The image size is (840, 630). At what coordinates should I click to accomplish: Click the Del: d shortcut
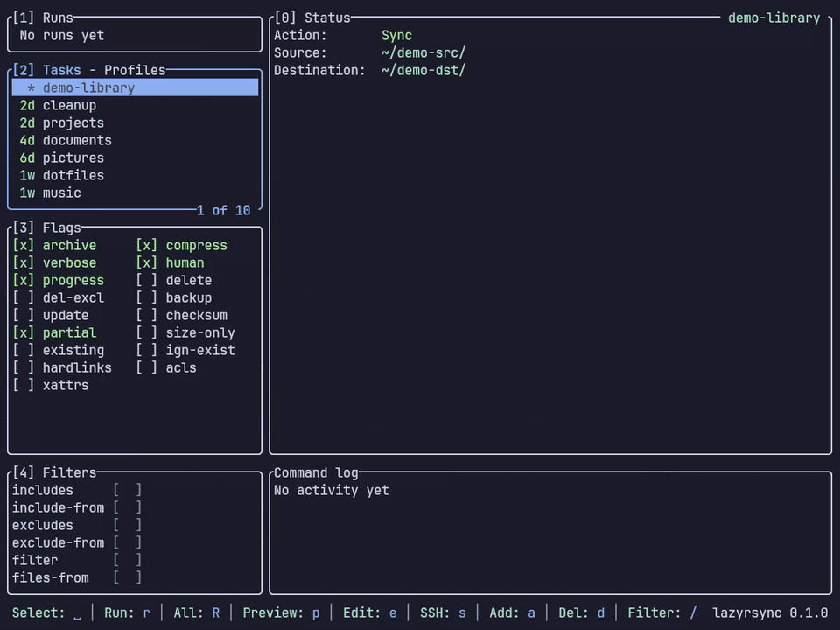coord(581,612)
